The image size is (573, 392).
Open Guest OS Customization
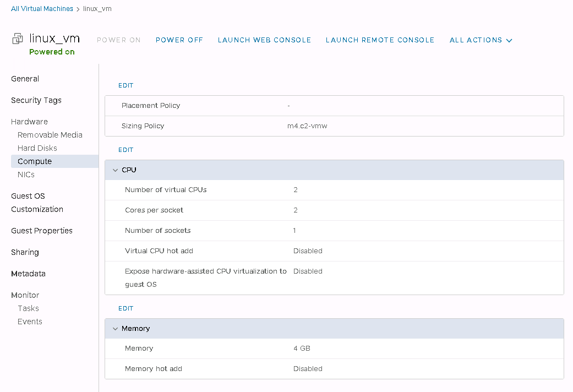pyautogui.click(x=37, y=203)
